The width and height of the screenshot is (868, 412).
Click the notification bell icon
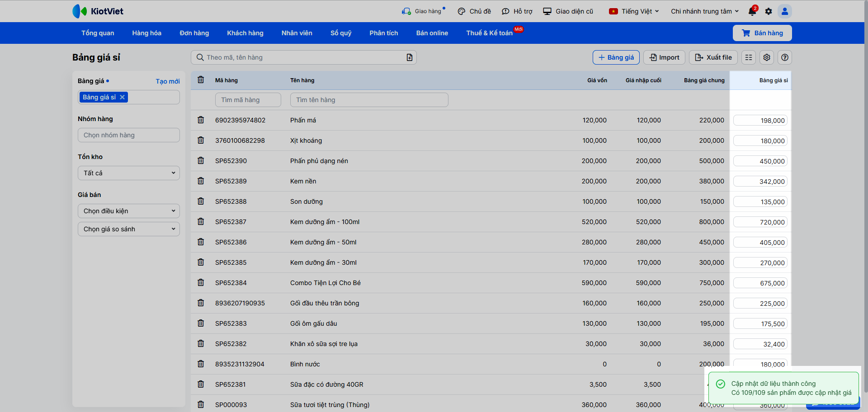point(752,11)
